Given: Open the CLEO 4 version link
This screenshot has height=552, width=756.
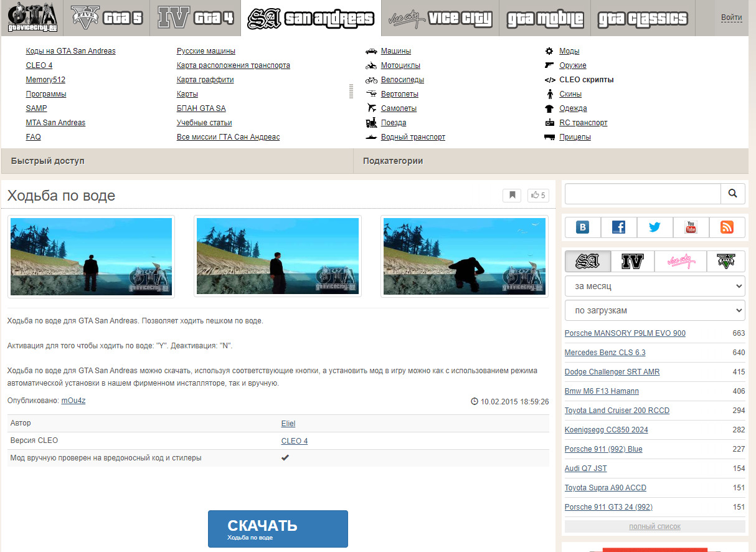Looking at the screenshot, I should click(x=295, y=441).
